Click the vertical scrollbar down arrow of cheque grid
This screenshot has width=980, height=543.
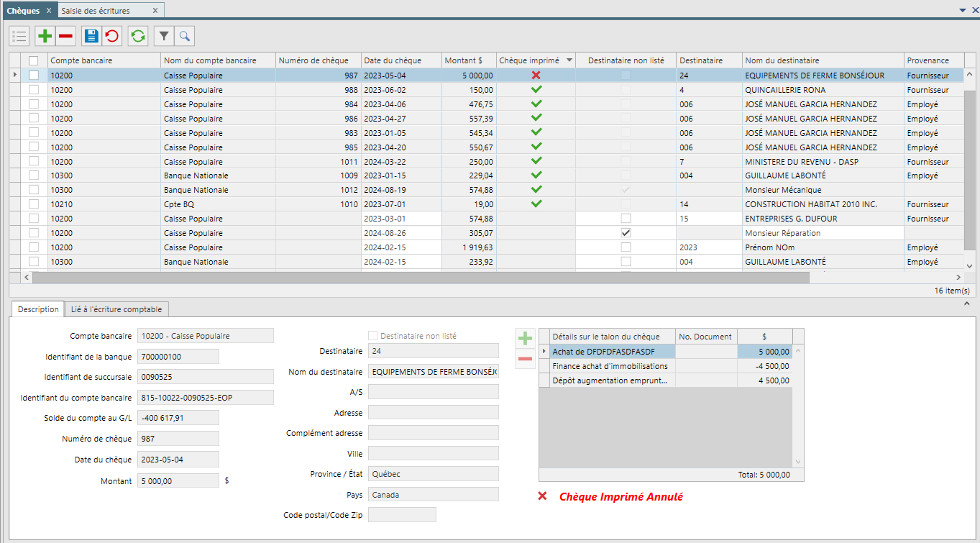969,265
